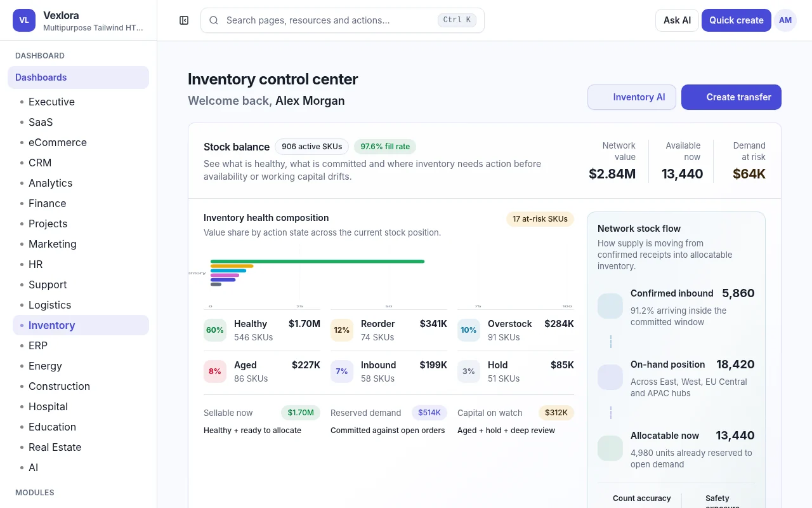The image size is (812, 508).
Task: Click the On-hand position icon tile
Action: coord(610,377)
